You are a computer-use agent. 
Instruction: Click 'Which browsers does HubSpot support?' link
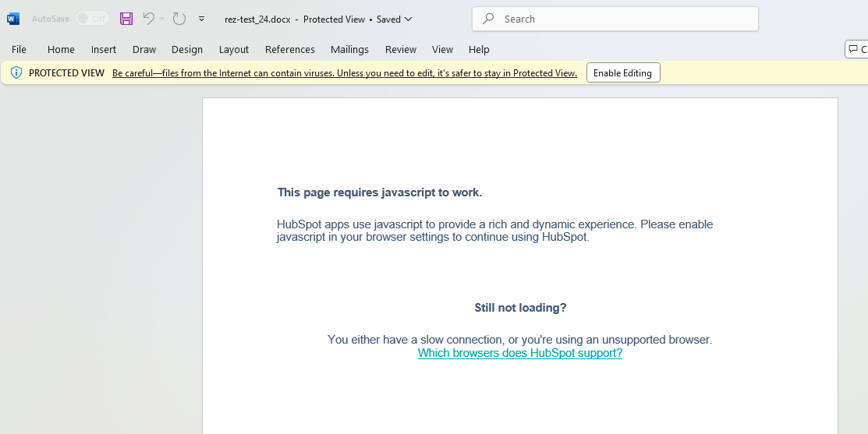click(x=520, y=353)
